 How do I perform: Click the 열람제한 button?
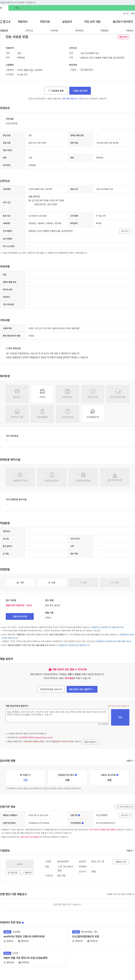[27, 873]
